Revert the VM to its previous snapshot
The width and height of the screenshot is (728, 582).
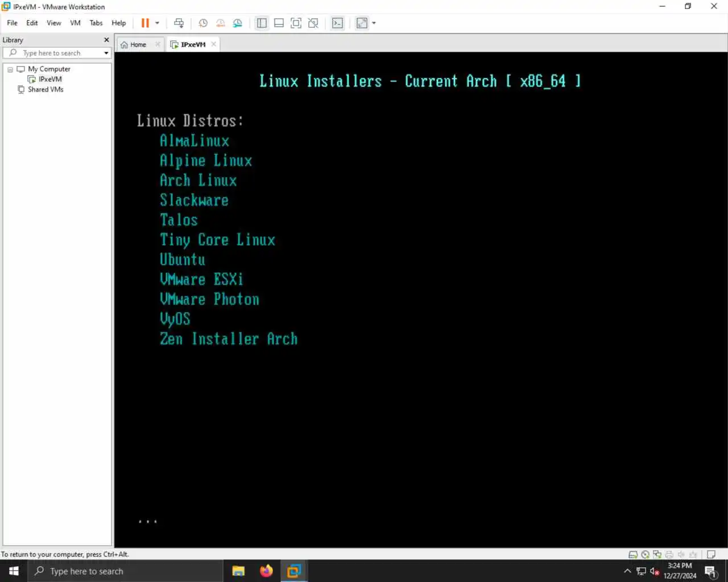click(x=220, y=23)
